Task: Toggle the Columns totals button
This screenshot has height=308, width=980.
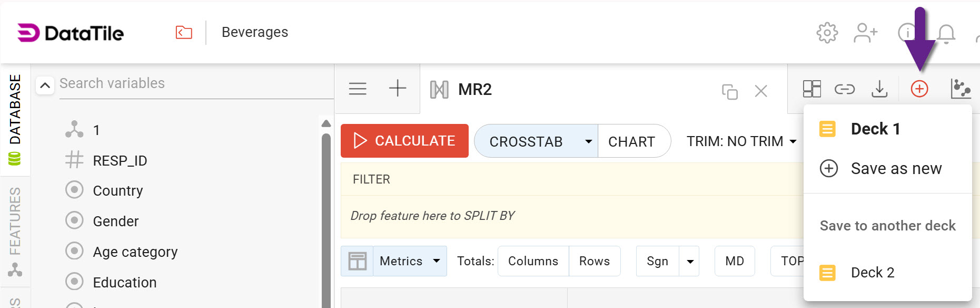Action: click(x=533, y=261)
